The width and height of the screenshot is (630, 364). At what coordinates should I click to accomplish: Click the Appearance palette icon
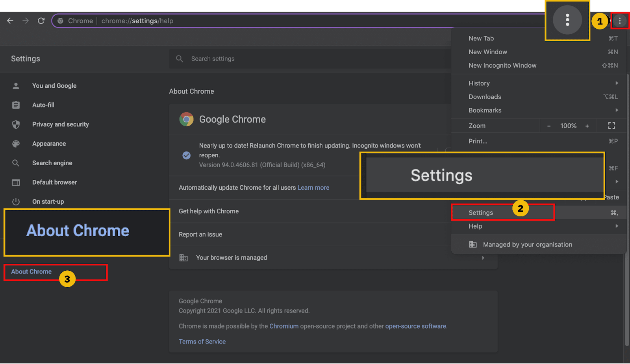[16, 144]
